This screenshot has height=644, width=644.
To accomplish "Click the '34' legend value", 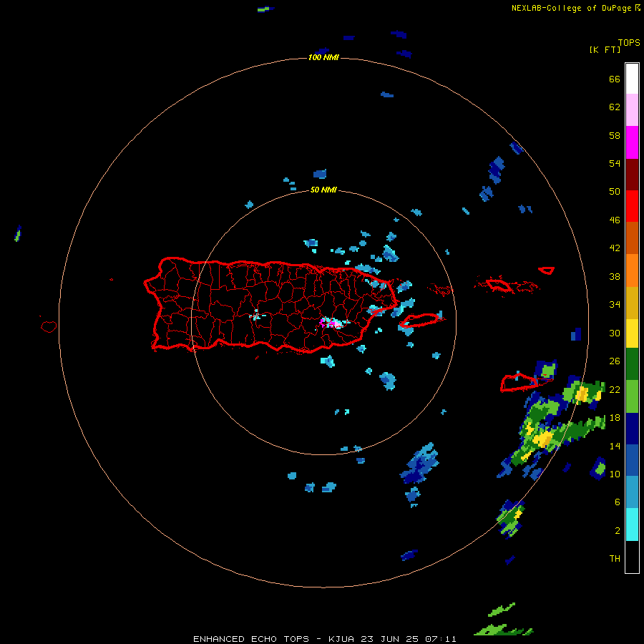I will (615, 305).
